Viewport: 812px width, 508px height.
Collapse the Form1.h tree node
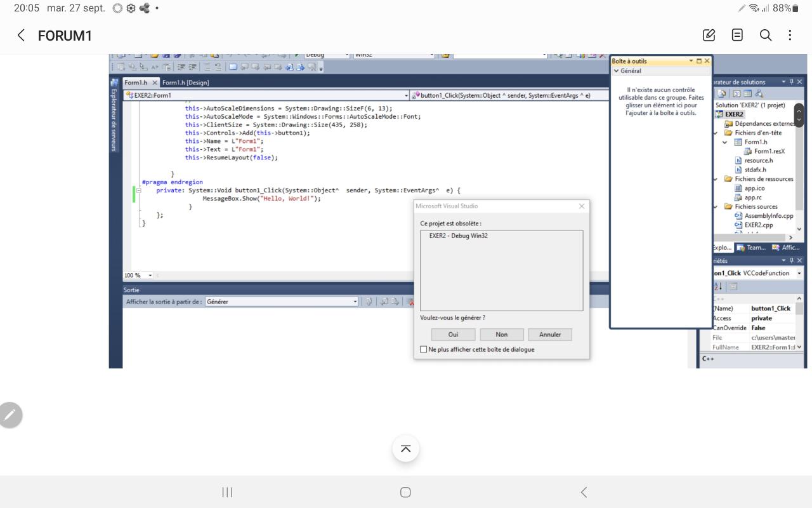(725, 142)
